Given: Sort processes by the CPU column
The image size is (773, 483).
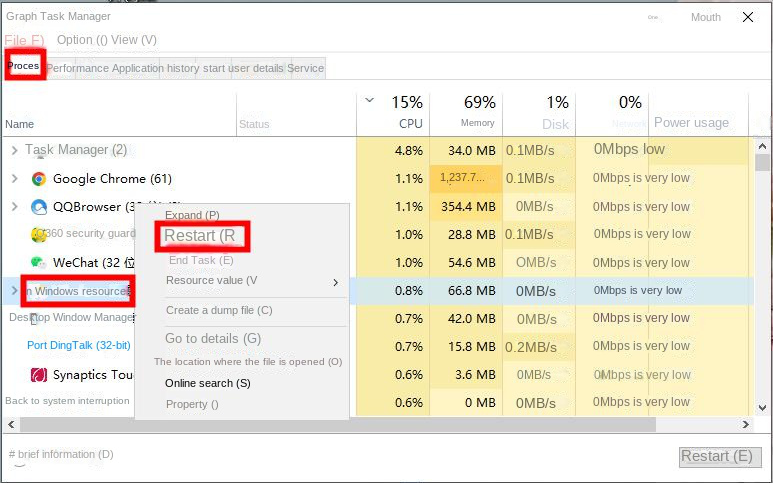Looking at the screenshot, I should (410, 123).
